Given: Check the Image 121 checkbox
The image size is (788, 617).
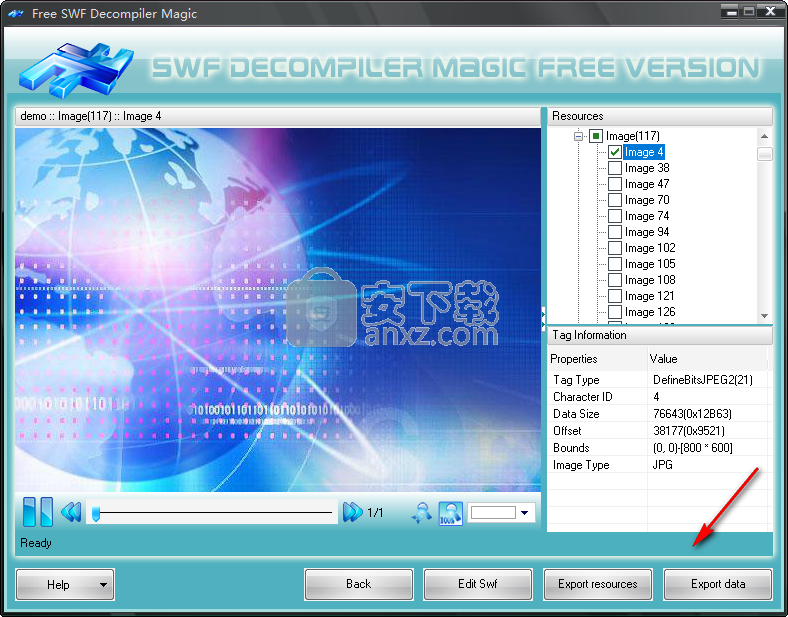Looking at the screenshot, I should pyautogui.click(x=615, y=296).
